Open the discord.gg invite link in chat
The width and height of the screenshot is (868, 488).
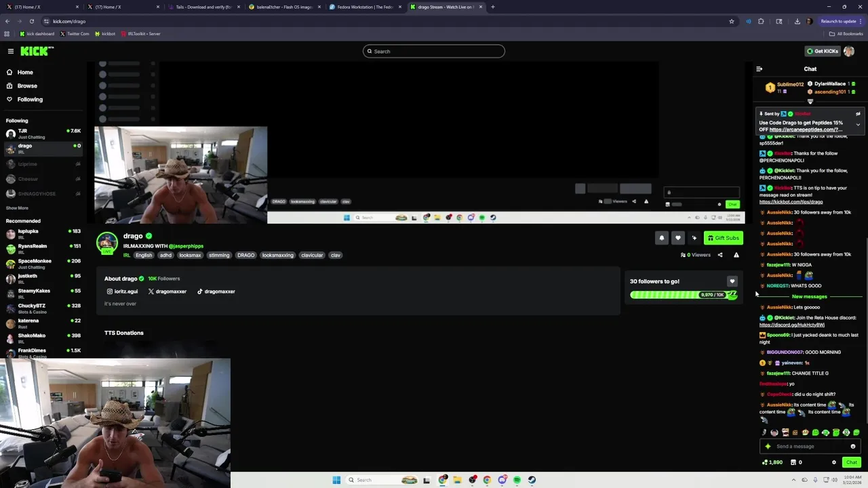pyautogui.click(x=792, y=325)
